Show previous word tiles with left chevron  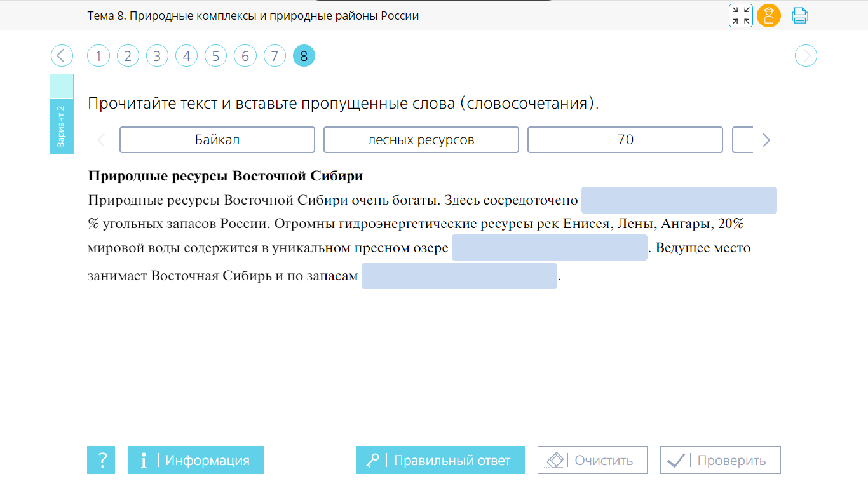[101, 140]
